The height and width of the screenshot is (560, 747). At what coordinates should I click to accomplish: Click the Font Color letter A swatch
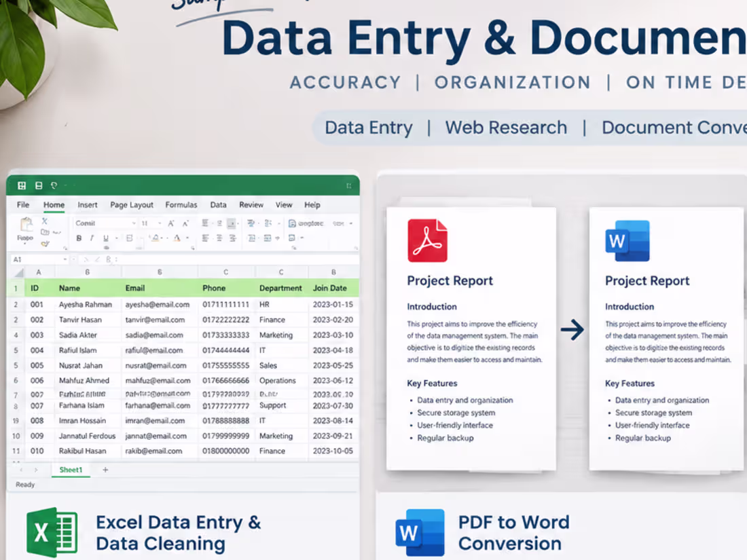177,238
